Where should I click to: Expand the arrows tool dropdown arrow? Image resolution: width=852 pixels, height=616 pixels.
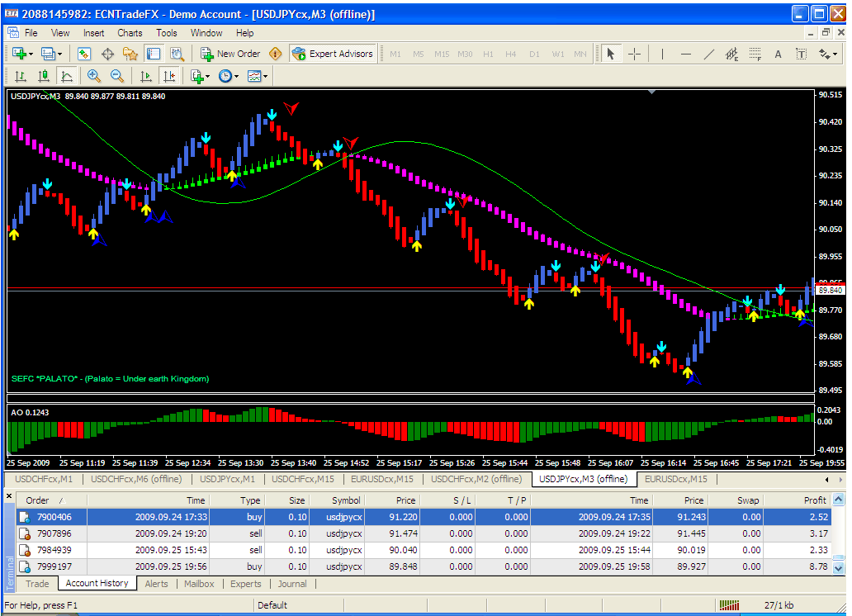click(835, 54)
